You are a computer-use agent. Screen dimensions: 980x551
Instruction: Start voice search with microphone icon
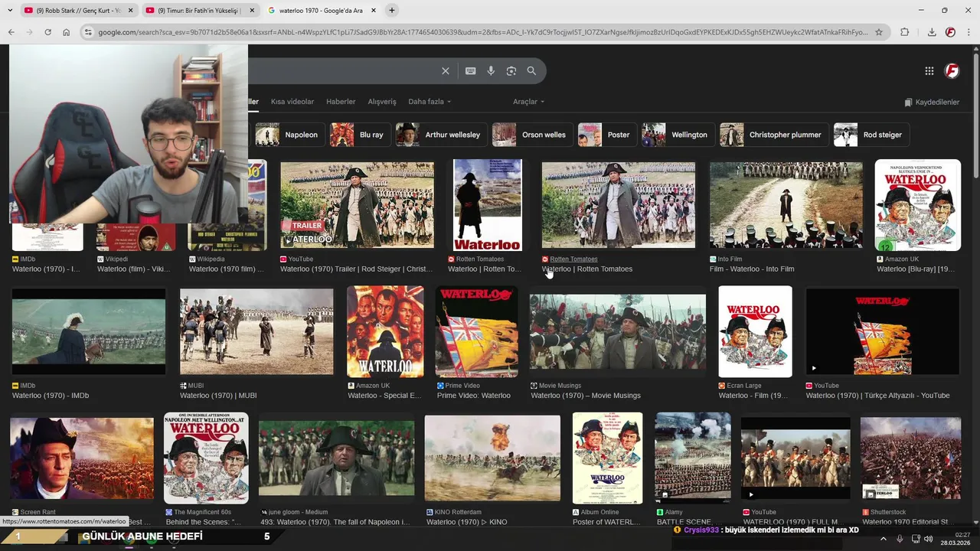click(491, 71)
